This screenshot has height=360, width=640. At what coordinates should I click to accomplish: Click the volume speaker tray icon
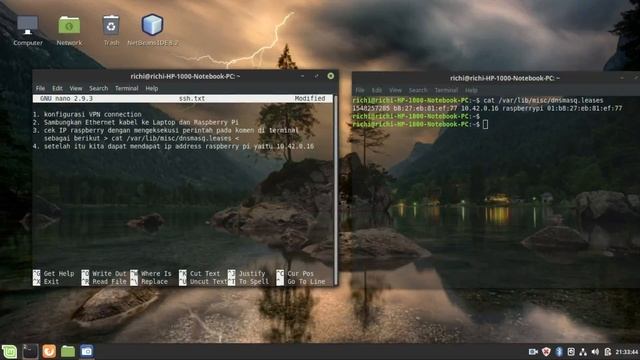[x=595, y=352]
